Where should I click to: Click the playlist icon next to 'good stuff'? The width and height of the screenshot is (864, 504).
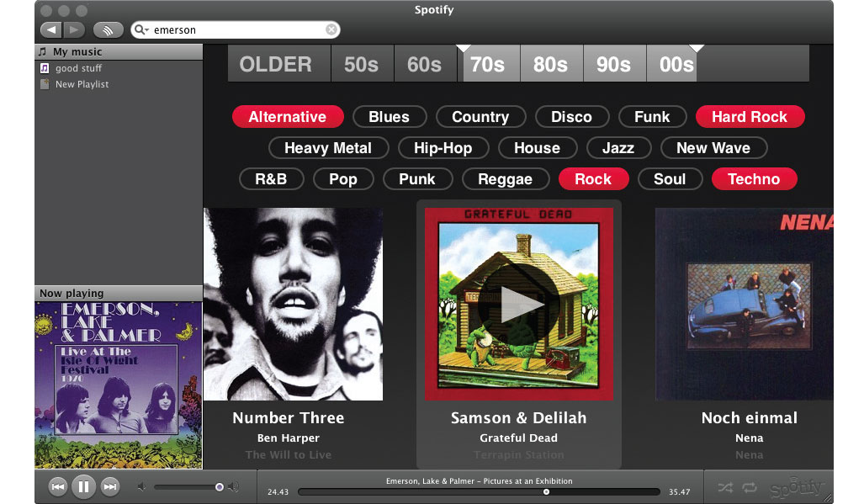pos(45,68)
